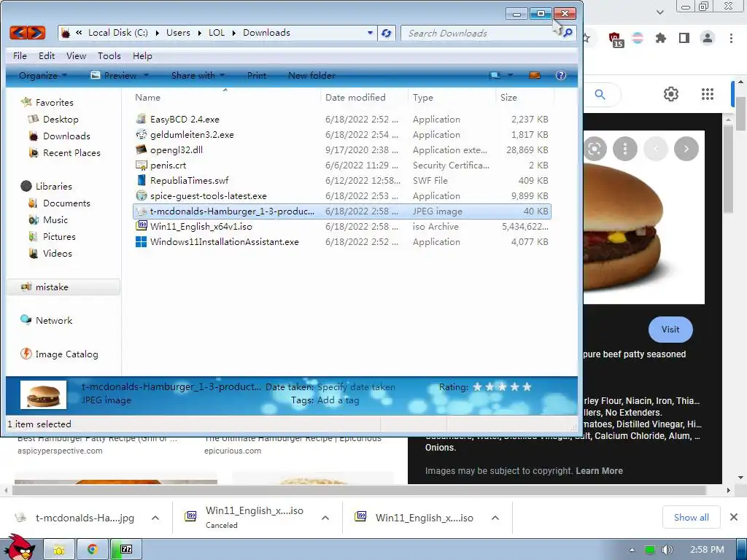Expand the Preview button dropdown arrow
The height and width of the screenshot is (560, 747).
(x=146, y=75)
